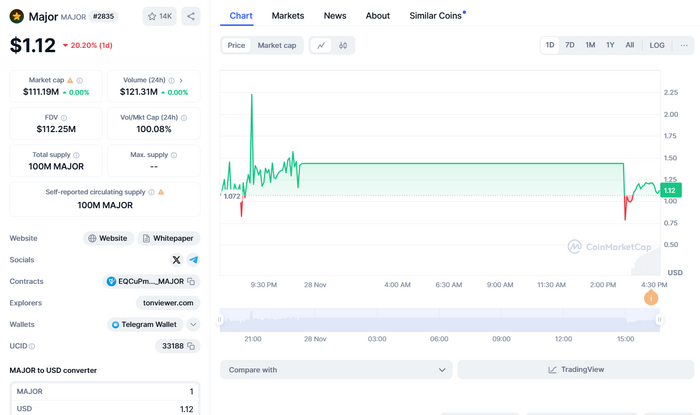Open the Compare with dropdown
700x415 pixels.
[x=336, y=370]
